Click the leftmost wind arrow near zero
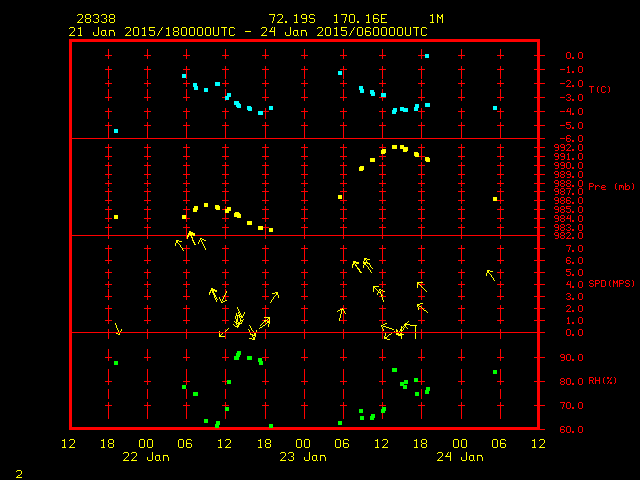Image resolution: width=640 pixels, height=480 pixels. pyautogui.click(x=118, y=328)
